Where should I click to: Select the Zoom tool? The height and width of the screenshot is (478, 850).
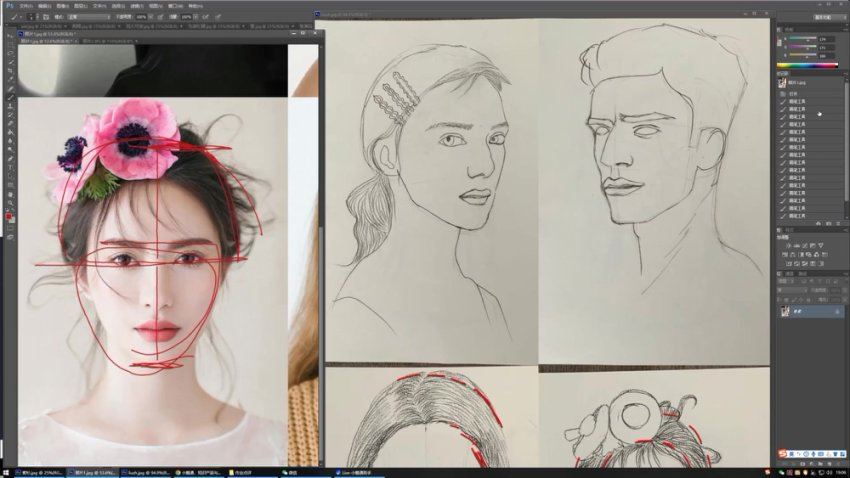click(x=10, y=202)
